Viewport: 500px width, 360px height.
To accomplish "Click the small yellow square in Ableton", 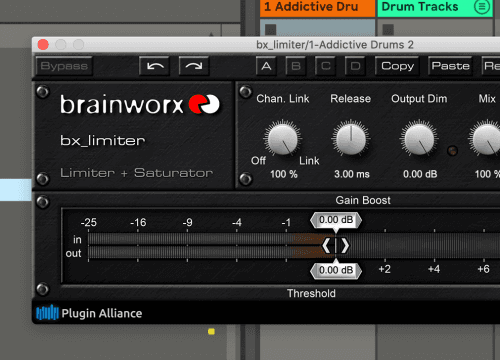I will coord(211,331).
